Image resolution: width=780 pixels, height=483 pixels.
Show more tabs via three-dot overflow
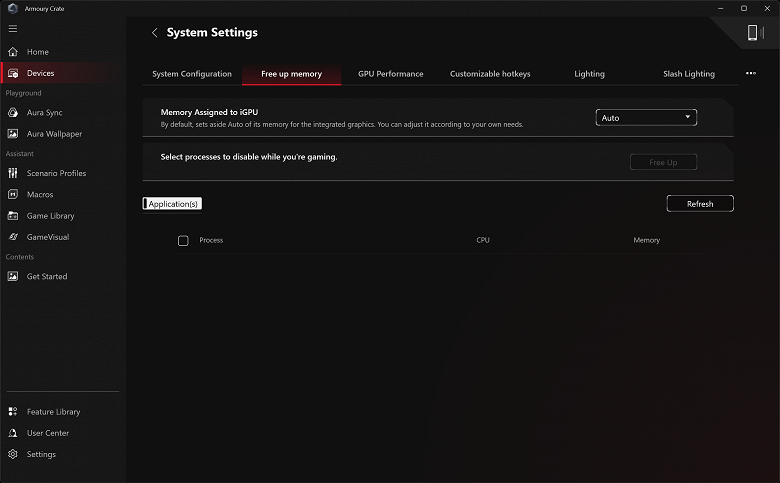coord(751,73)
